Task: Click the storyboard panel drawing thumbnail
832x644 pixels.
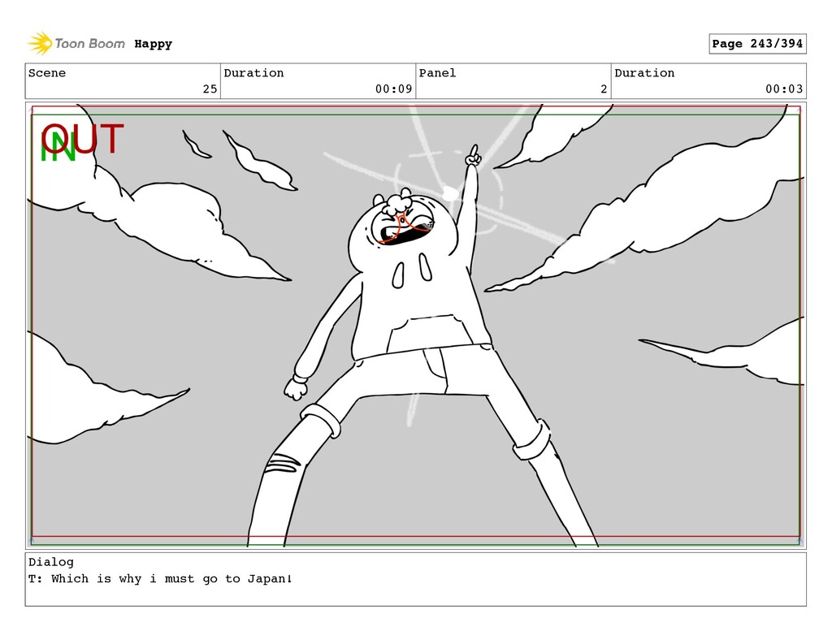Action: pyautogui.click(x=415, y=325)
